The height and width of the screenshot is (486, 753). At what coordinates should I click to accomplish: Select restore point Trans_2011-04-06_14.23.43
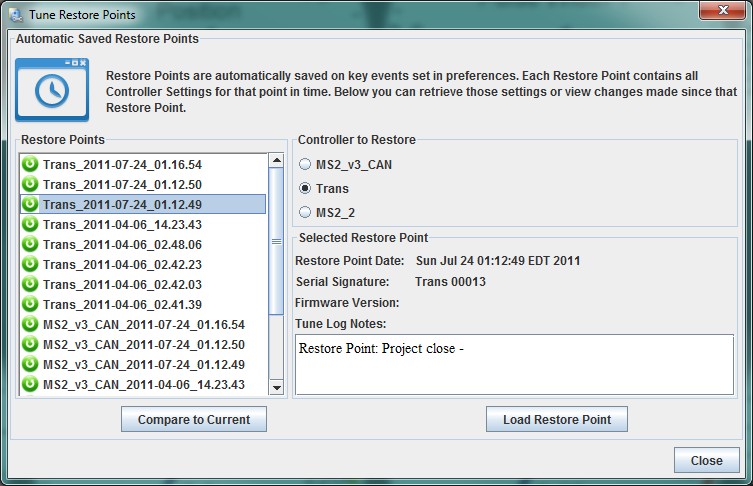(x=143, y=224)
